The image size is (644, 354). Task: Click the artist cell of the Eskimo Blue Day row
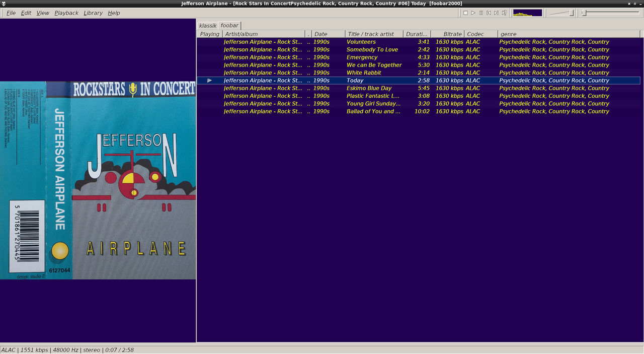coord(263,88)
